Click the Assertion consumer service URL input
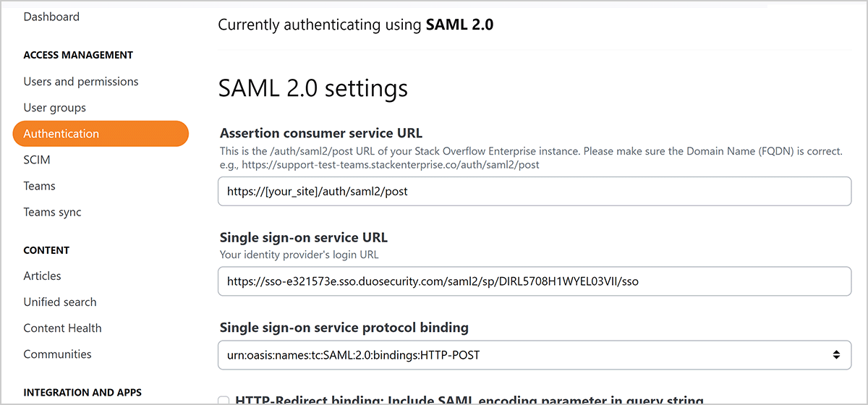The width and height of the screenshot is (868, 405). (x=535, y=192)
